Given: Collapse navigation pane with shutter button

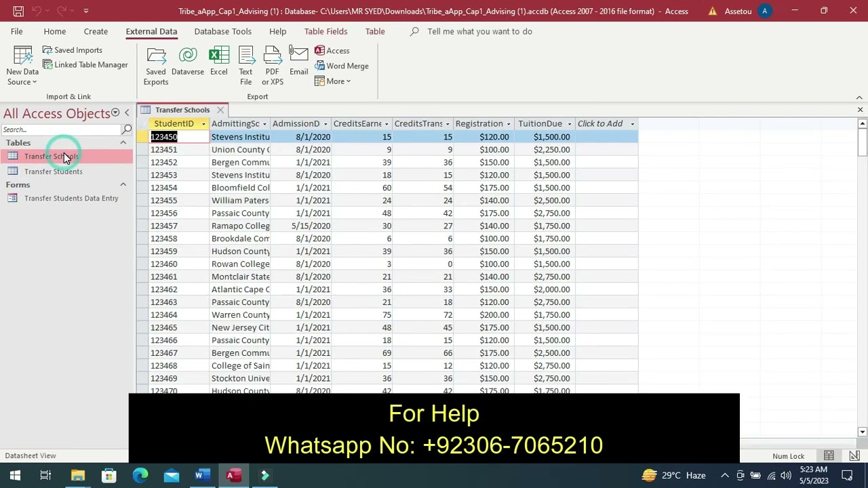Looking at the screenshot, I should click(127, 113).
